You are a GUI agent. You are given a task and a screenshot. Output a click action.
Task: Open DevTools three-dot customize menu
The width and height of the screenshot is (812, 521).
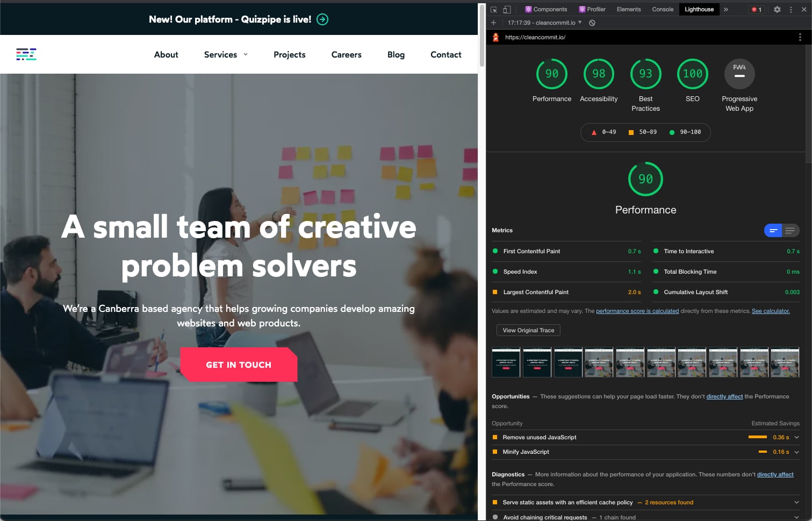pos(791,10)
